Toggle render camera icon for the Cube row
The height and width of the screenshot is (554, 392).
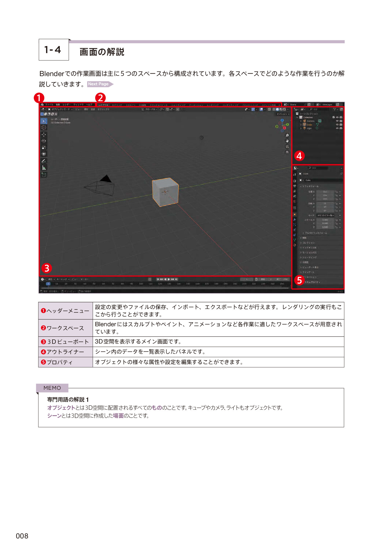click(341, 125)
